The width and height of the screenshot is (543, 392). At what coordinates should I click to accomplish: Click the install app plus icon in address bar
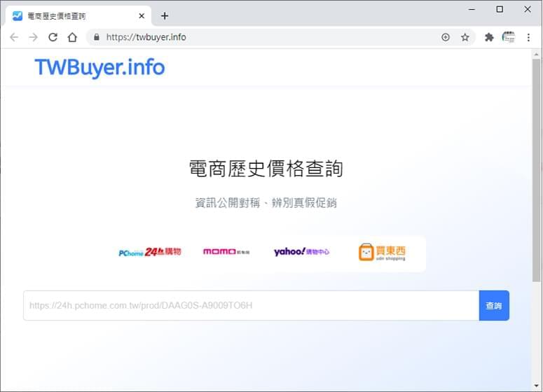click(x=446, y=37)
